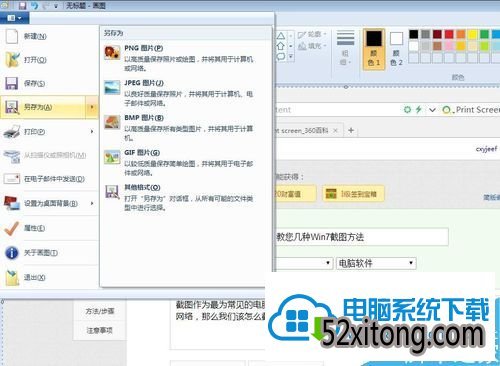This screenshot has height=366, width=500.
Task: Select the triangle shape in shapes gallery
Action: pyautogui.click(x=281, y=36)
